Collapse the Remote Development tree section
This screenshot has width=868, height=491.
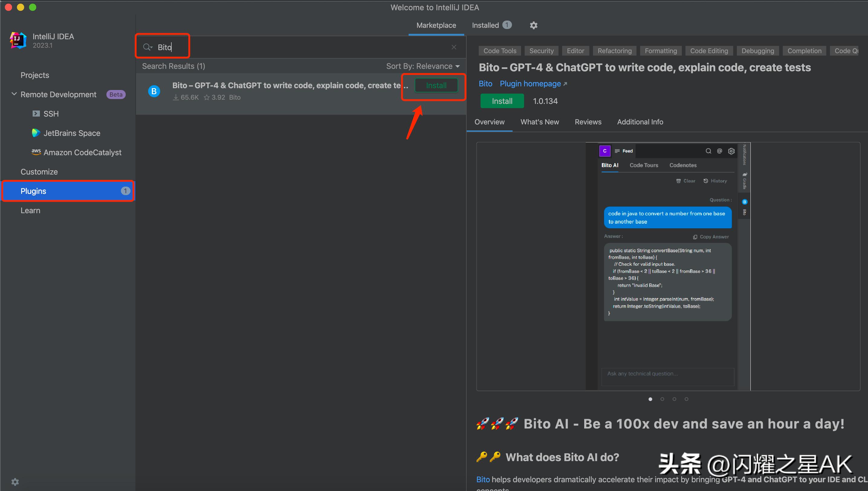point(14,94)
